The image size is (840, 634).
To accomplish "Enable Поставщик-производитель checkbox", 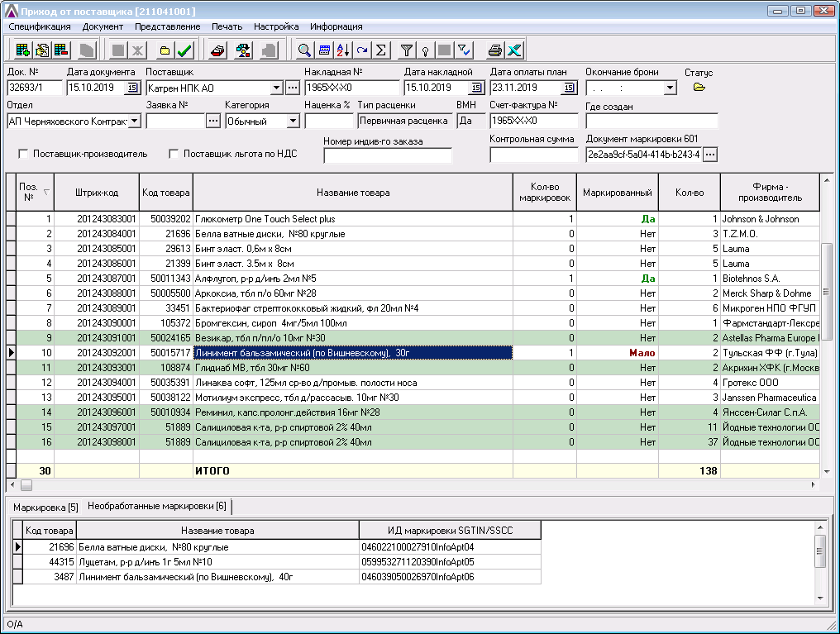I will tap(23, 154).
